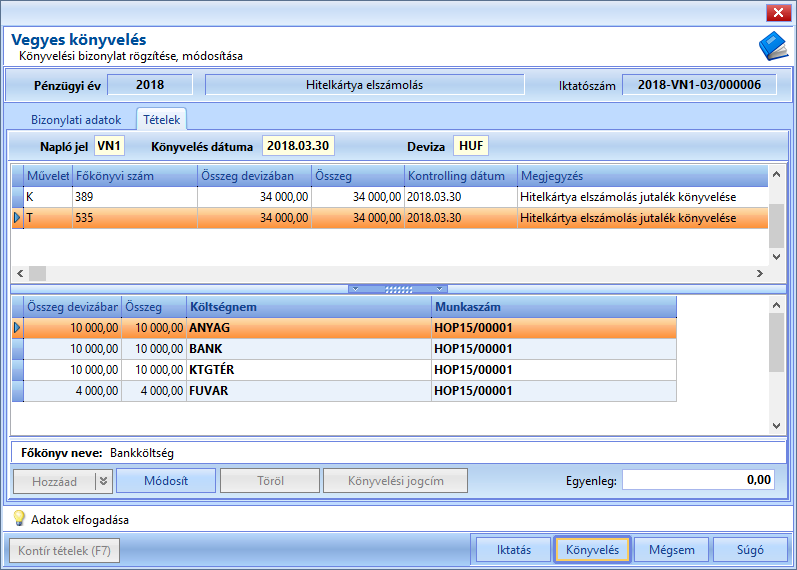Click upper table horizontal scroll right arrow
Viewport: 797px width, 570px height.
(760, 274)
